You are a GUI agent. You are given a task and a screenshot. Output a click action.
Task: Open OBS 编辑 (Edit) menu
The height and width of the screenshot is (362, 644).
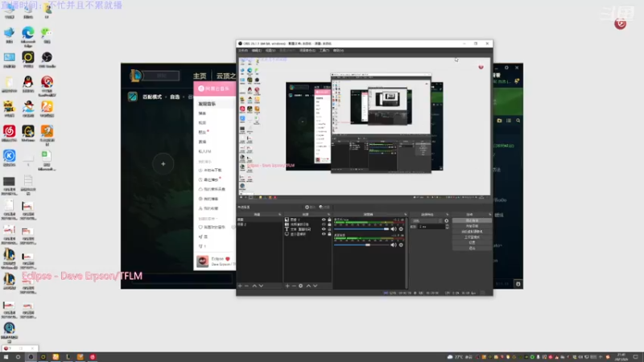point(257,51)
